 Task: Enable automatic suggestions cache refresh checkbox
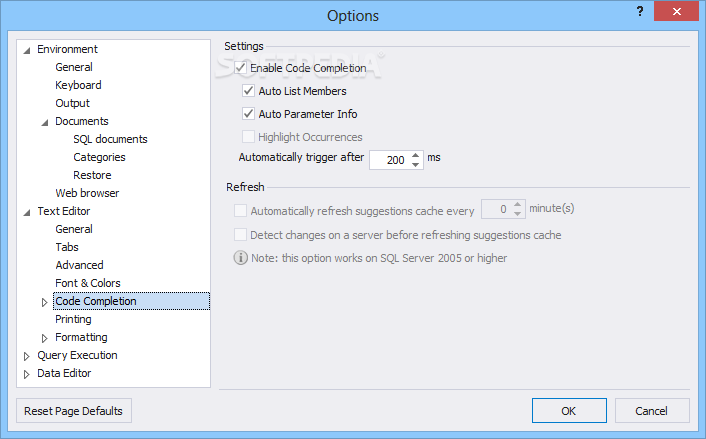click(240, 211)
